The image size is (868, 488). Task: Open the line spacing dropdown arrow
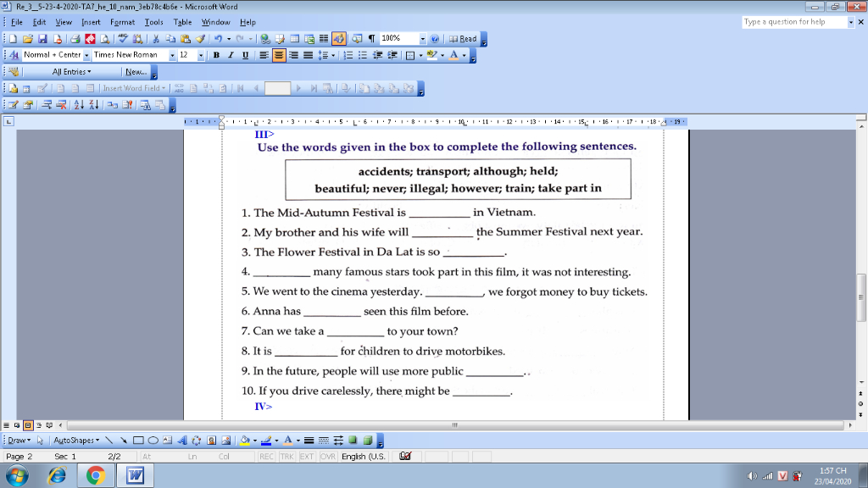pos(333,55)
